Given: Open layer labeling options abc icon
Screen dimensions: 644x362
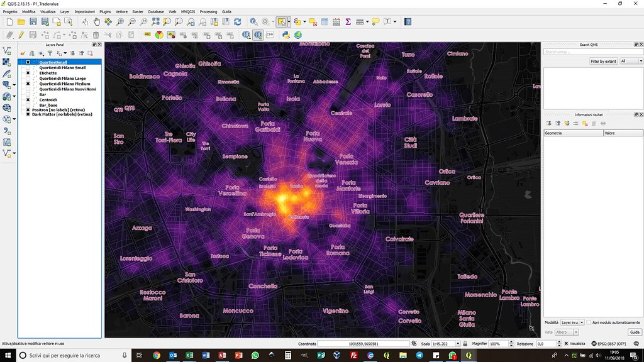Looking at the screenshot, I should coord(147,35).
